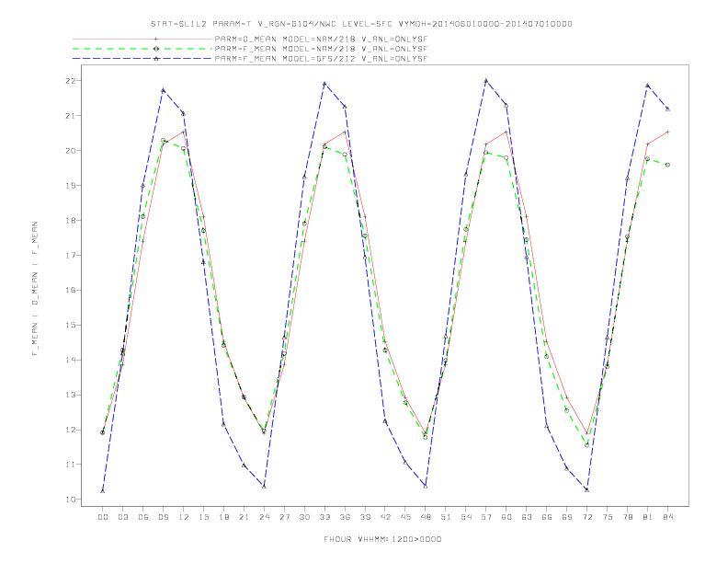
Task: Click the red solid legend line sample
Action: 142,39
